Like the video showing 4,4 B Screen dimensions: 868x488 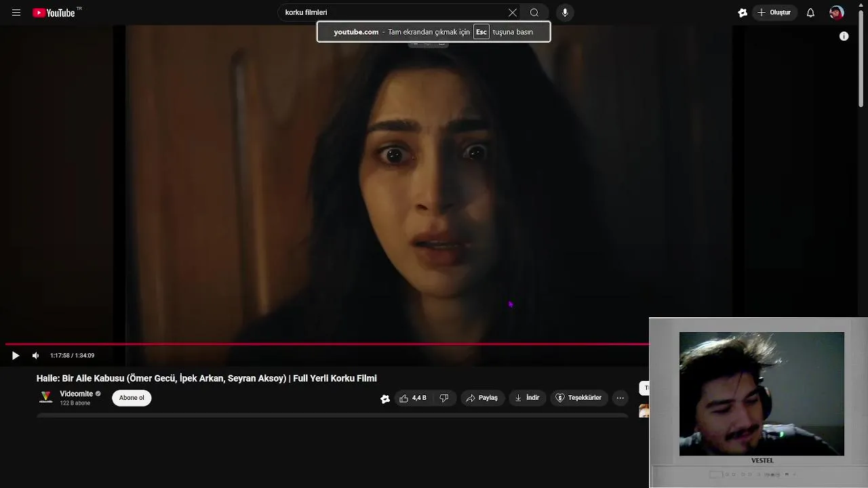point(413,398)
